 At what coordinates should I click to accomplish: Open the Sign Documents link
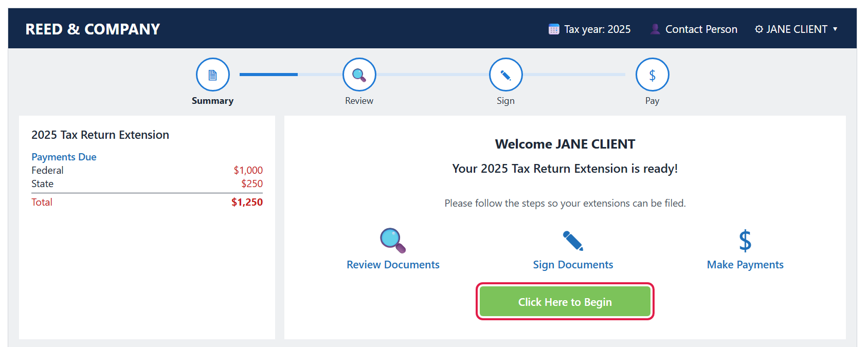pos(573,265)
